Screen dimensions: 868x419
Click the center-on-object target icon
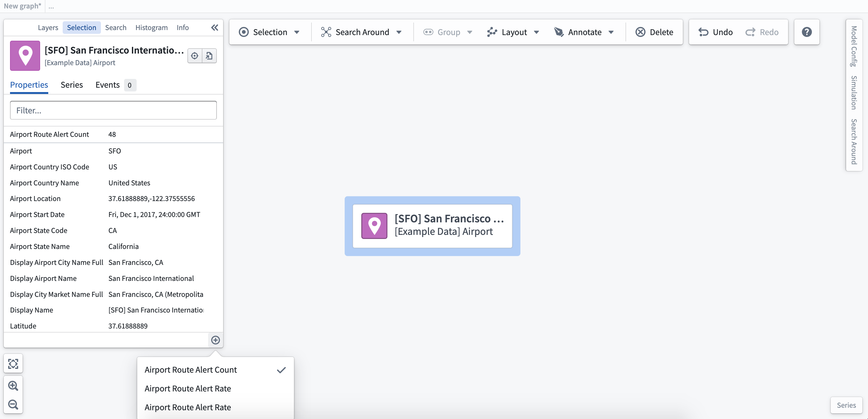click(194, 56)
